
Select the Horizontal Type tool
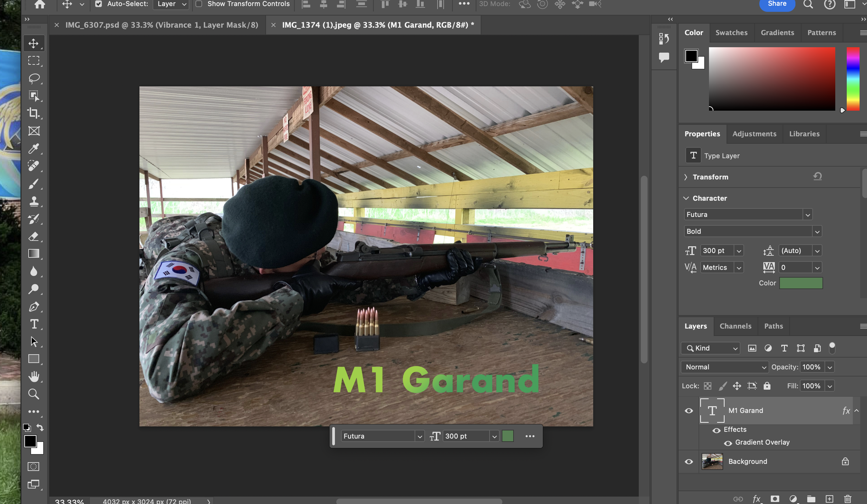point(34,324)
